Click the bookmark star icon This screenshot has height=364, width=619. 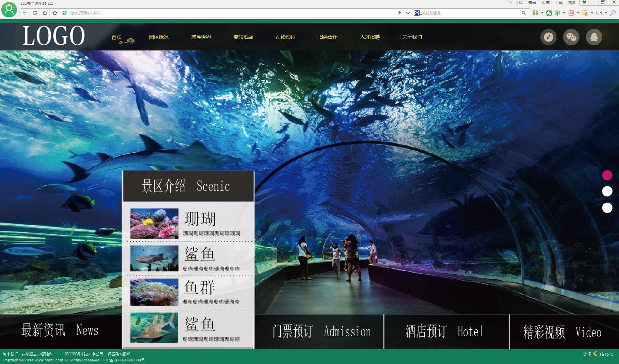point(55,13)
